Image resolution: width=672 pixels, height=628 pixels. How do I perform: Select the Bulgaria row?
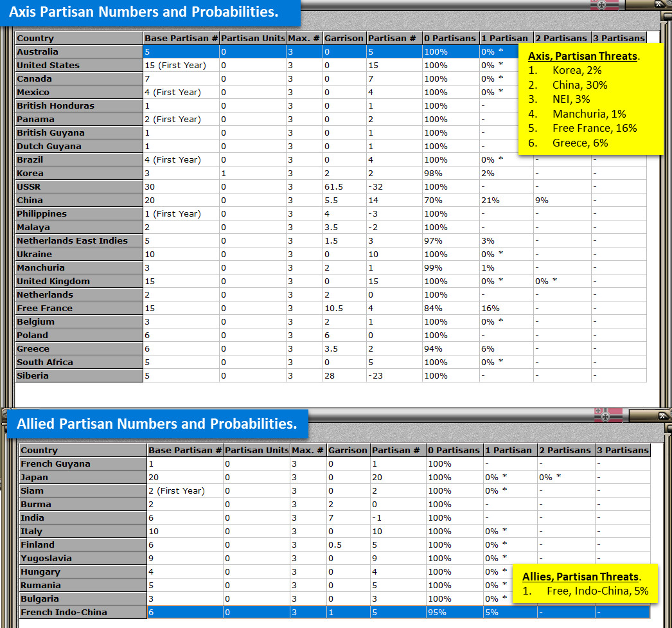click(335, 599)
